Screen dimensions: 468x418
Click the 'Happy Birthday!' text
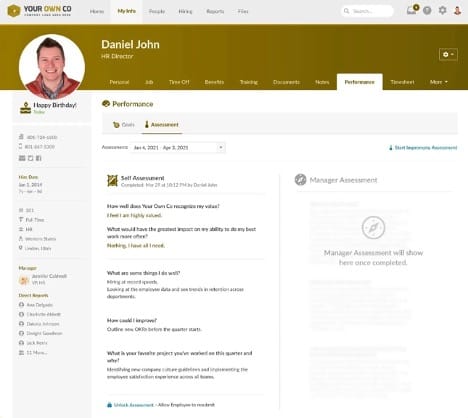pos(55,105)
